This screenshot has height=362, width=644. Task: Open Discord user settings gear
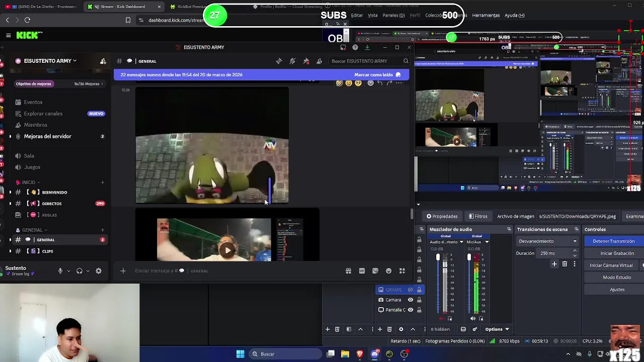click(99, 270)
